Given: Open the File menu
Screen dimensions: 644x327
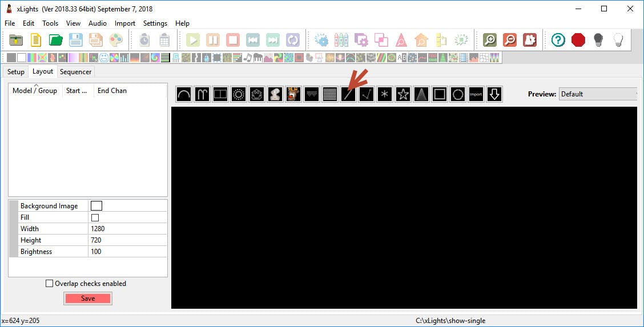Looking at the screenshot, I should [x=10, y=23].
